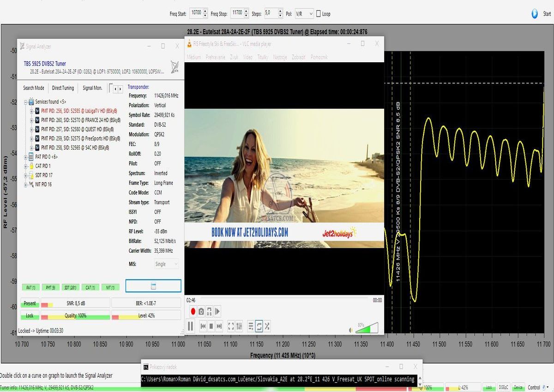The width and height of the screenshot is (554, 392).
Task: Pause the VLC video playback
Action: (x=190, y=326)
